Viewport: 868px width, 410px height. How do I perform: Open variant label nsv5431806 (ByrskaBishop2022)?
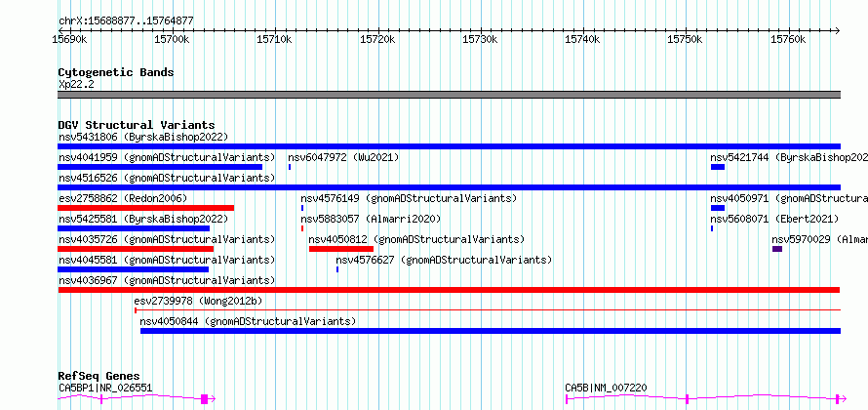click(x=143, y=137)
